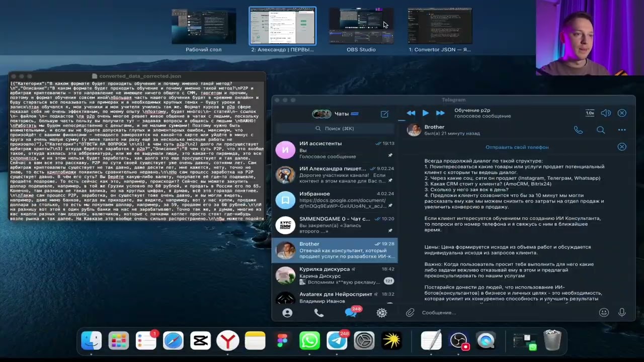Screen dimensions: 644x362
Task: Open WhatsApp from the dock
Action: pos(309,341)
